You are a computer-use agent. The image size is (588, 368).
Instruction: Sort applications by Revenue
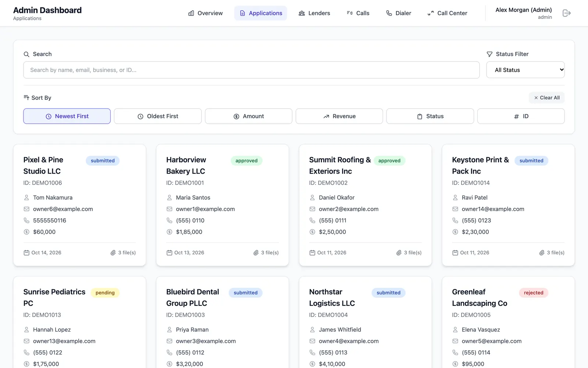click(339, 116)
